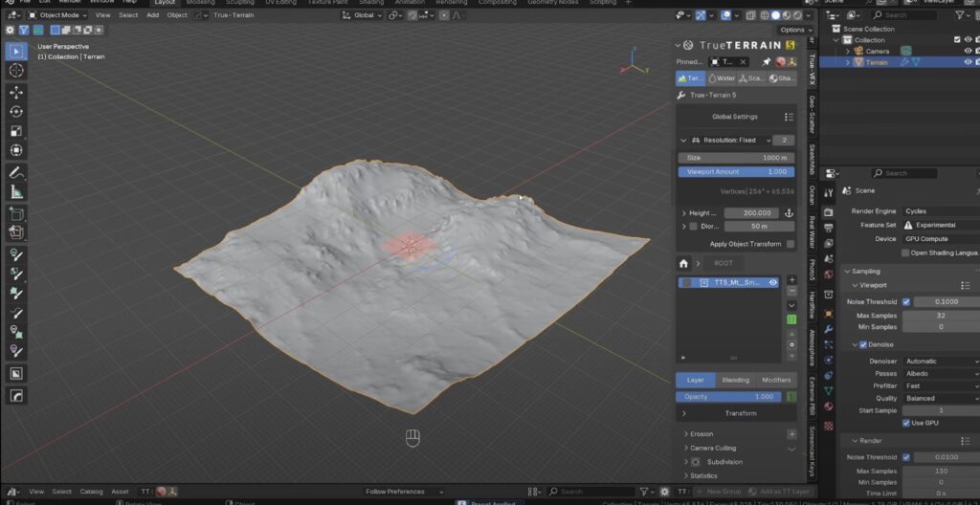This screenshot has height=505, width=980.
Task: Click the blue funnel icon under Object Mode
Action: click(x=24, y=30)
